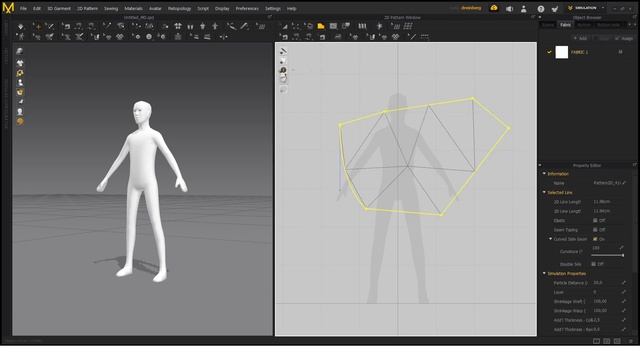Select the three vertical lines tool in 2D toolbar

(362, 26)
